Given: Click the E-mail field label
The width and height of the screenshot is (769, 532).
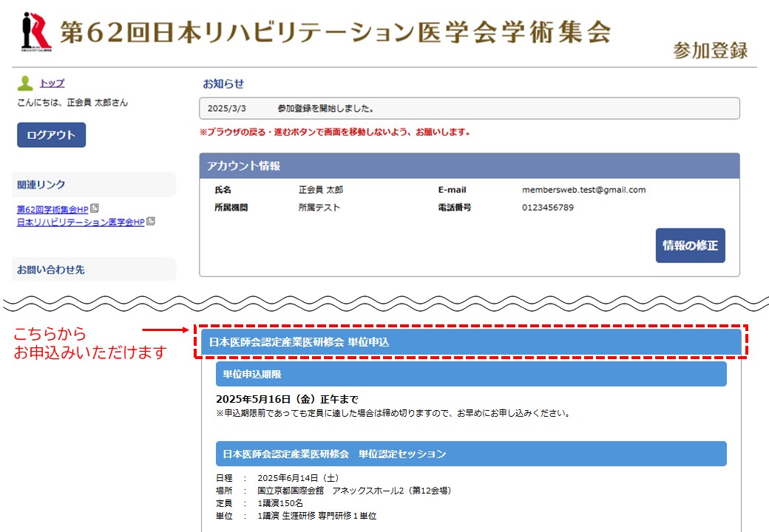Looking at the screenshot, I should pos(453,190).
